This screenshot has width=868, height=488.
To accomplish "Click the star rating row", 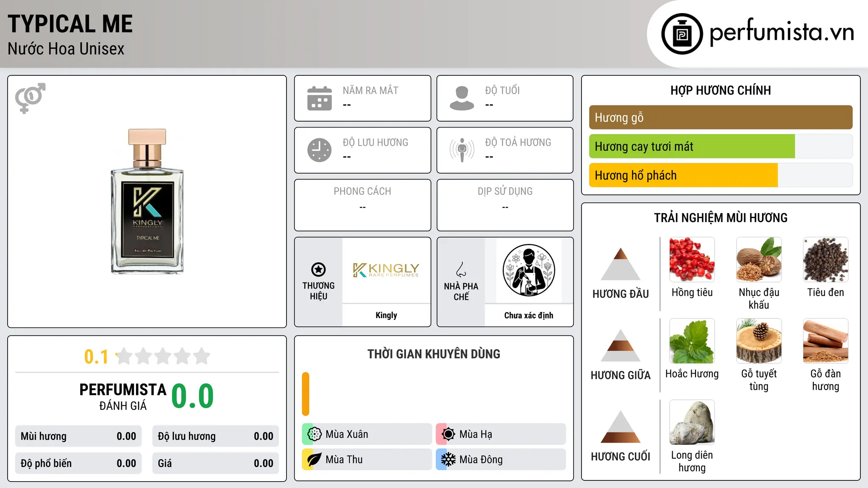I will (x=163, y=356).
